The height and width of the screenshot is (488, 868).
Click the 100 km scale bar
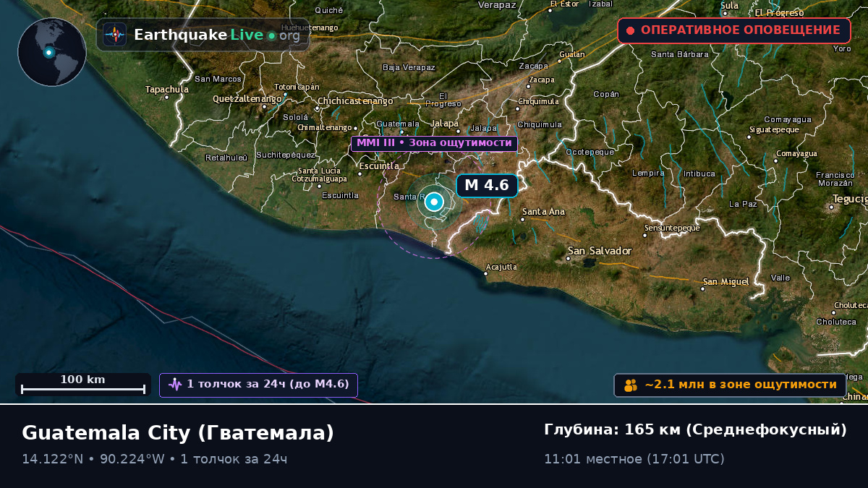(83, 385)
